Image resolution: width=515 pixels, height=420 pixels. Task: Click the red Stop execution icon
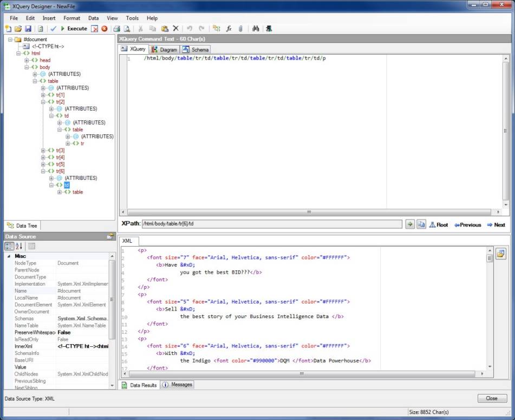point(104,29)
